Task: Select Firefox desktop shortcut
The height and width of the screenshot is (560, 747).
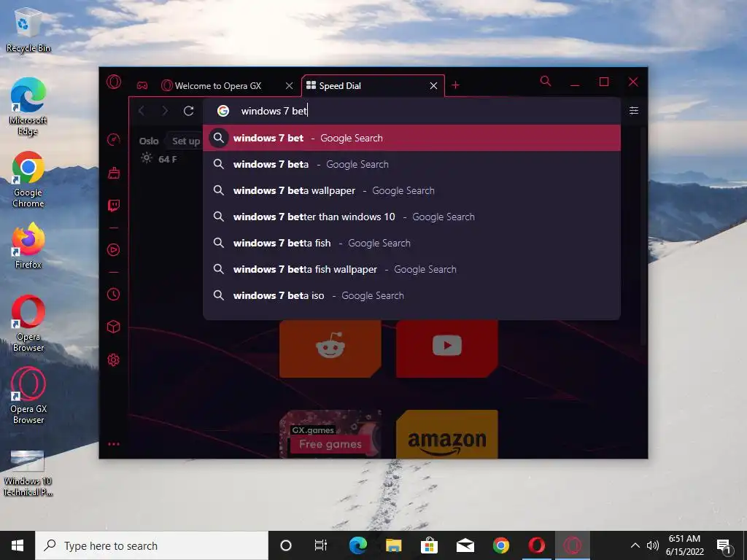Action: [28, 246]
